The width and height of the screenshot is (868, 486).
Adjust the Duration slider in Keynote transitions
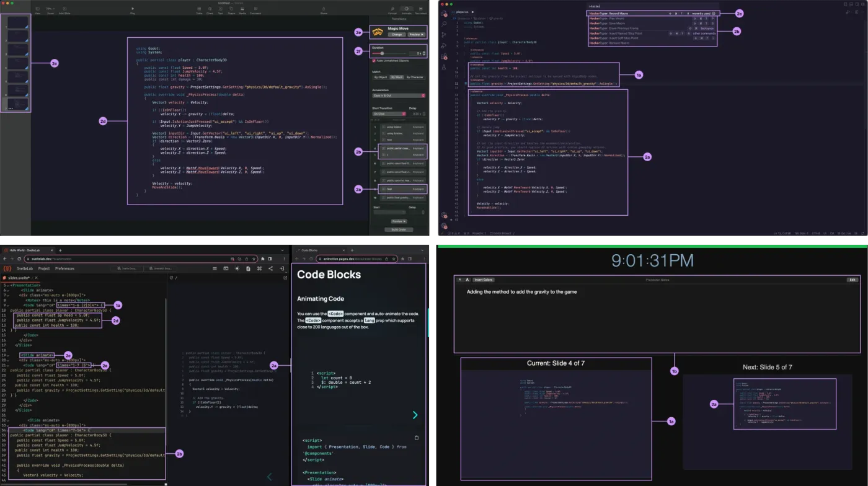(x=389, y=53)
